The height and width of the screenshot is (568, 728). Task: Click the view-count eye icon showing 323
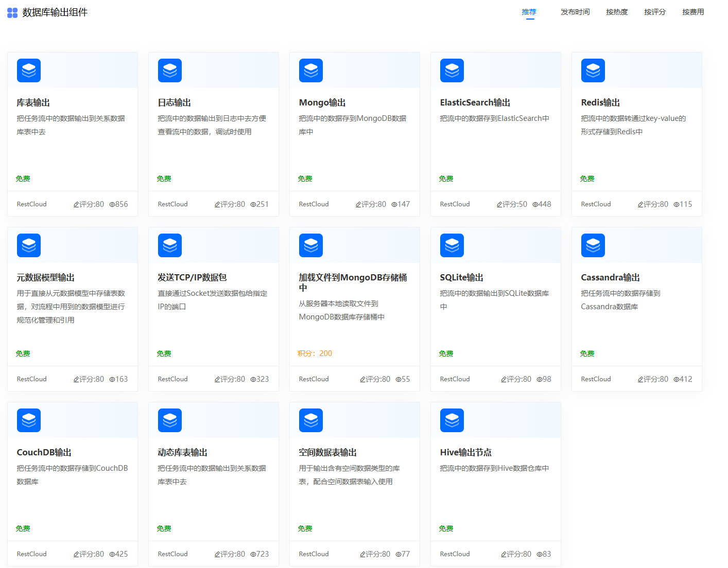(x=253, y=380)
